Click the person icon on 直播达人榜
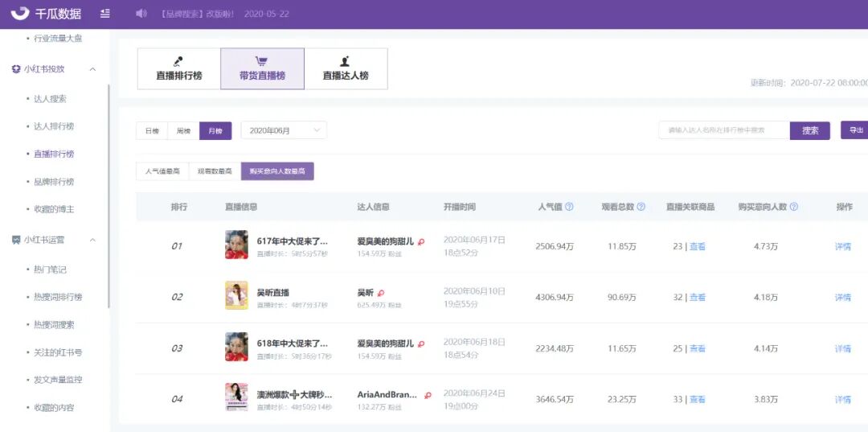The image size is (868, 432). point(346,61)
